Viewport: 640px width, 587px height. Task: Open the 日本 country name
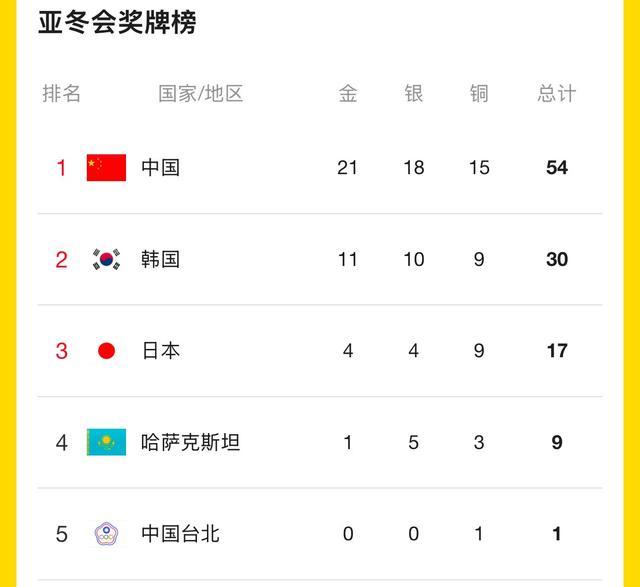(160, 351)
